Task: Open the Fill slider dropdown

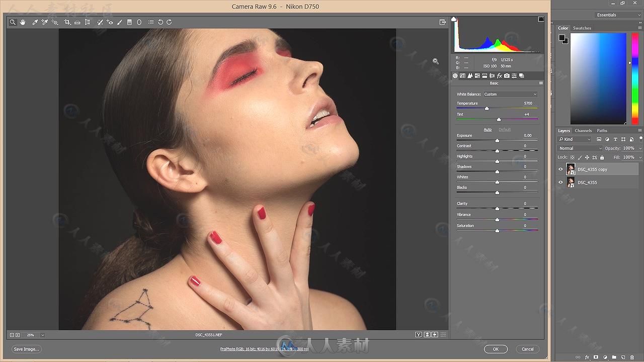Action: pyautogui.click(x=640, y=157)
